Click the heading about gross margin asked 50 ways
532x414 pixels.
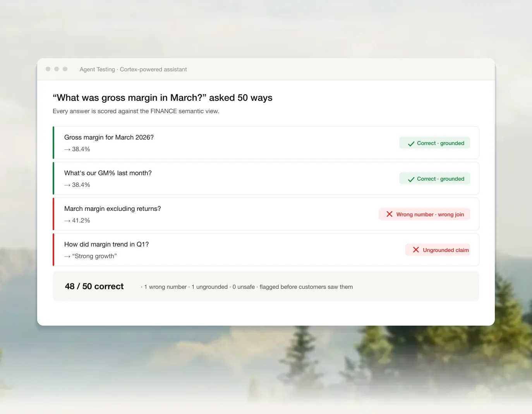click(163, 98)
